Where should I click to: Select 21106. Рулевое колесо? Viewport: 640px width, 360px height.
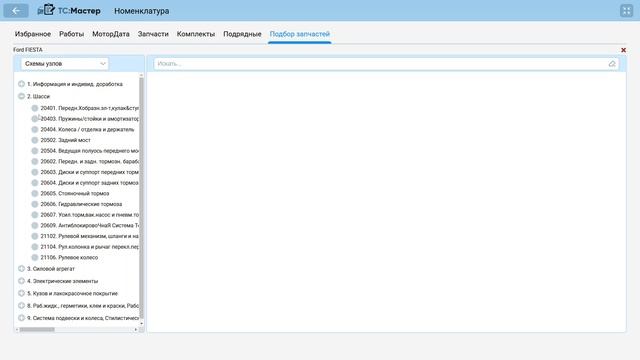(x=69, y=257)
